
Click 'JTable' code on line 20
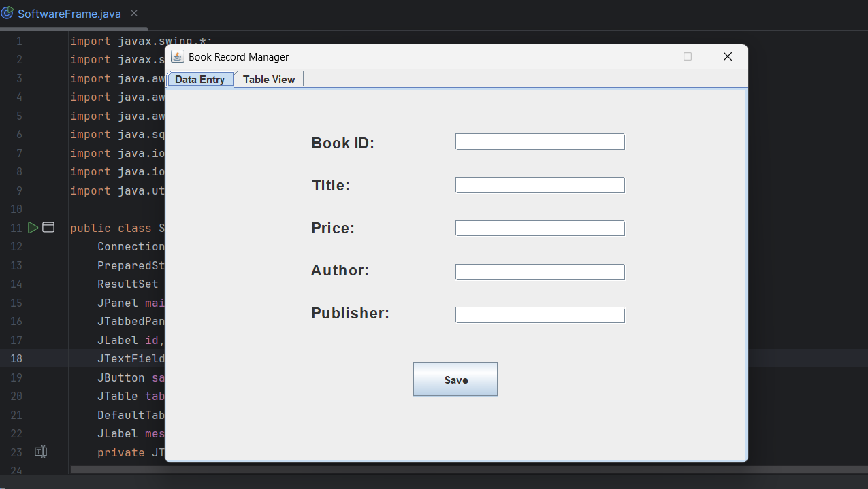(118, 396)
